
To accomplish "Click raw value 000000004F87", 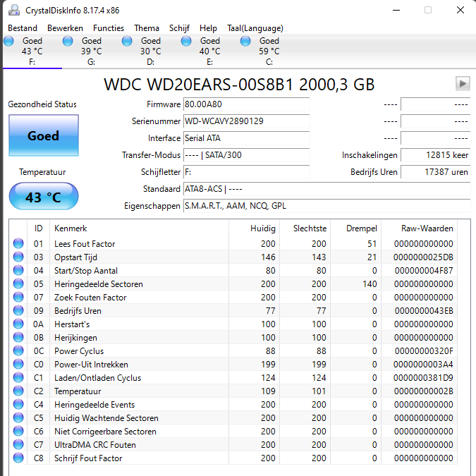I will (424, 271).
